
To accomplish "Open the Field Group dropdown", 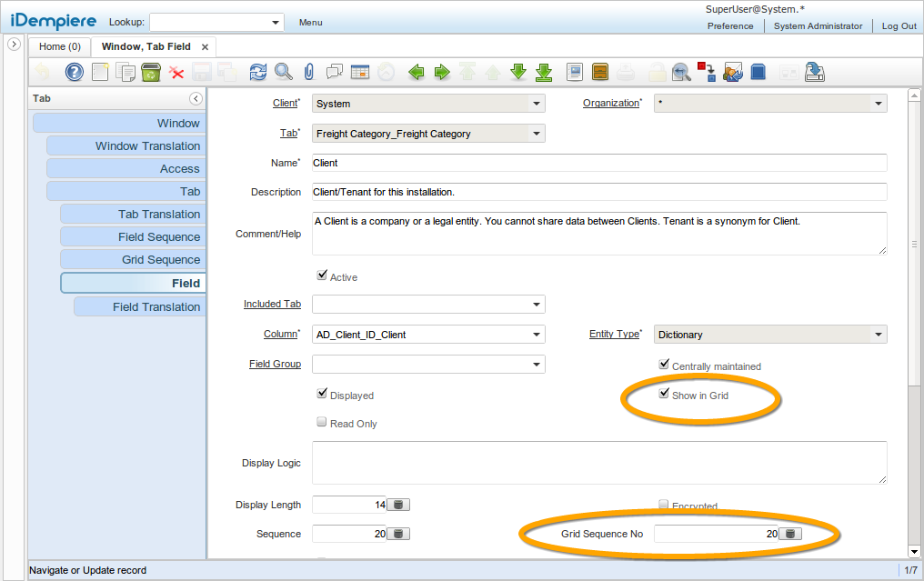I will tap(536, 365).
